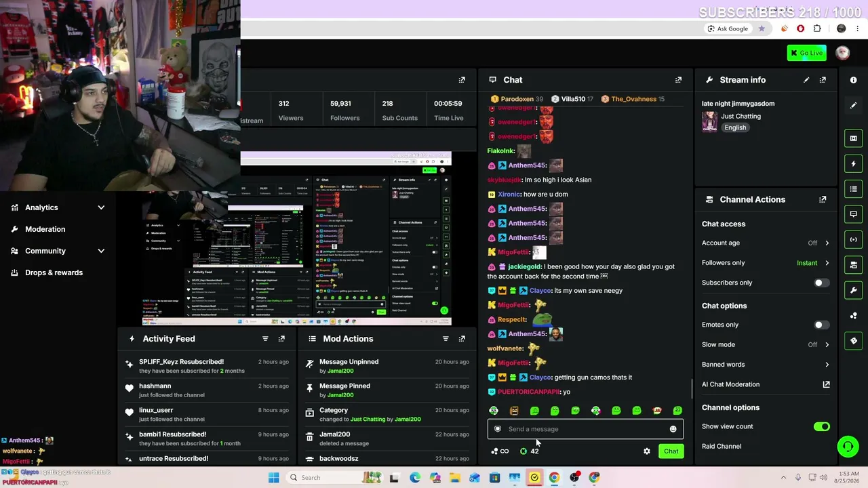The height and width of the screenshot is (488, 868).
Task: Toggle the list Mod Actions icon in right sidebar
Action: tap(853, 188)
